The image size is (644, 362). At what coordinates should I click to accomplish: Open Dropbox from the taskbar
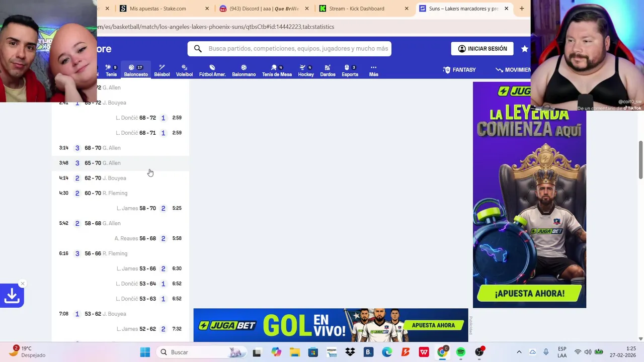(350, 352)
